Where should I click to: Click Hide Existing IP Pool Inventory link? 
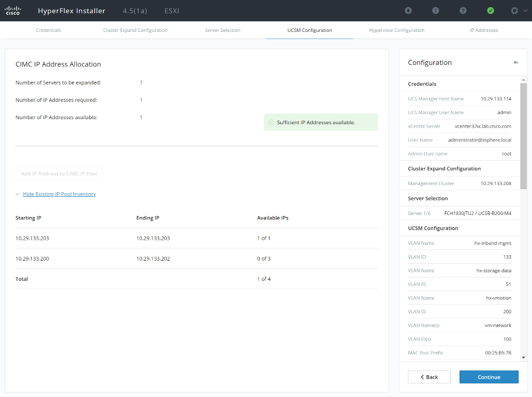[x=59, y=194]
